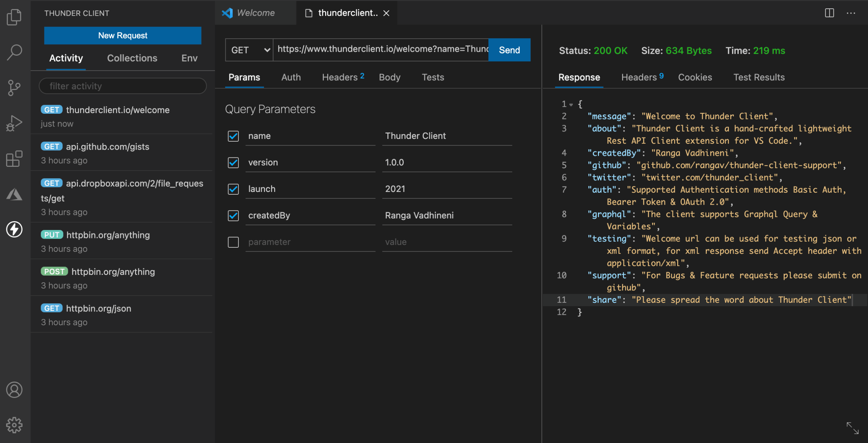Uncheck the name parameter checkbox
Image resolution: width=868 pixels, height=443 pixels.
pos(233,136)
